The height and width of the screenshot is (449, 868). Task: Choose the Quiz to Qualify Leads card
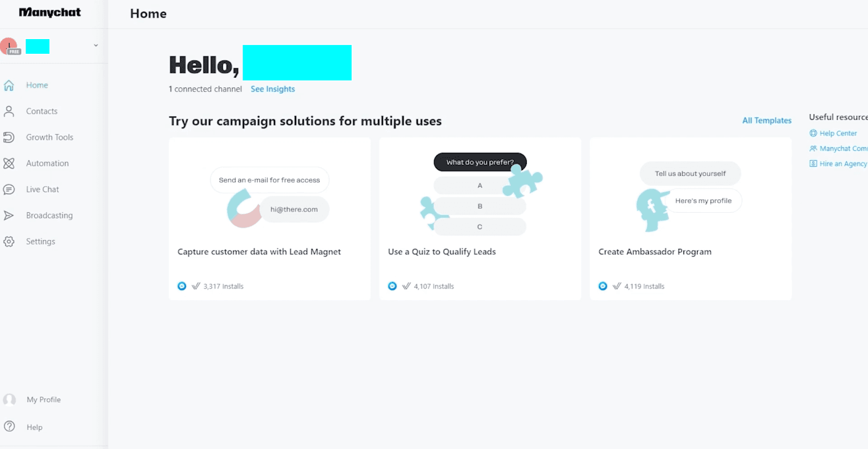(480, 219)
